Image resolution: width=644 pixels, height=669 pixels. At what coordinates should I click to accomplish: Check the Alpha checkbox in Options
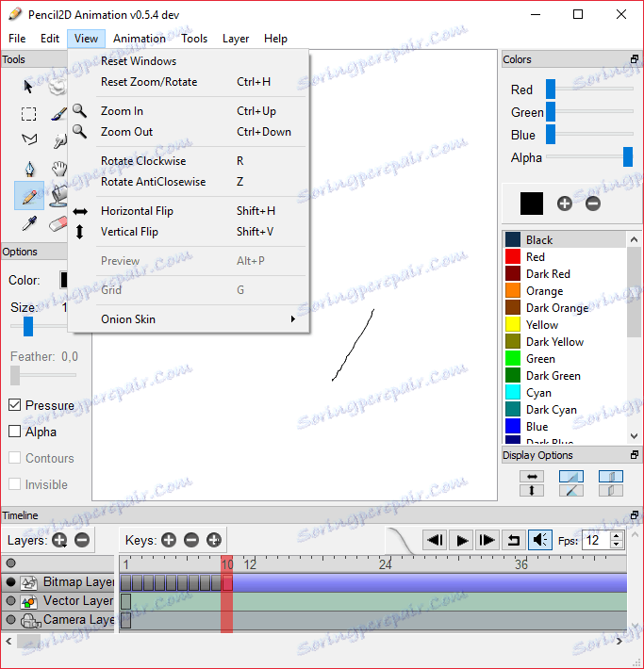coord(14,432)
